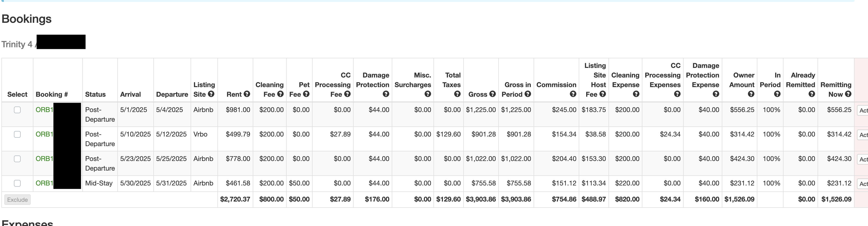Click the Total Taxes help icon

[457, 94]
